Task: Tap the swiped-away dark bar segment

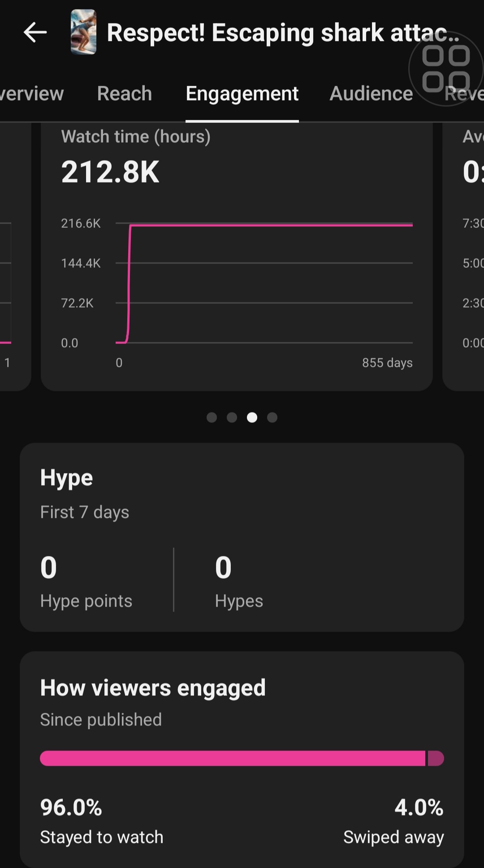Action: tap(436, 758)
